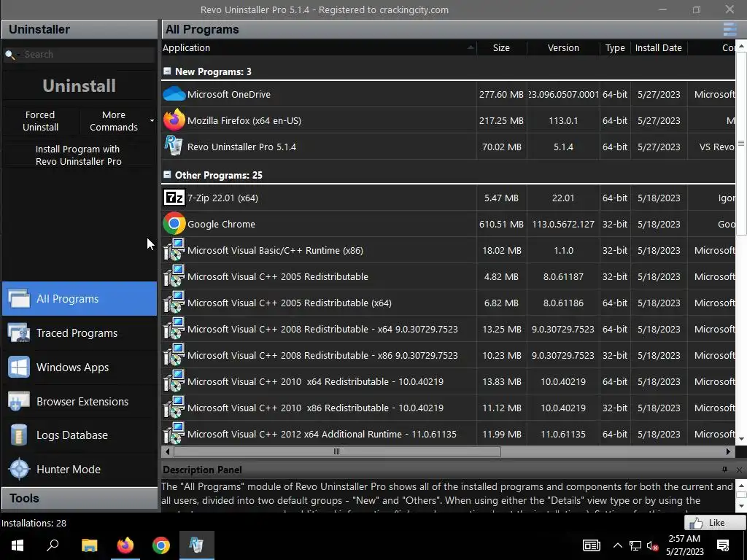Click the More Commands button

click(113, 121)
